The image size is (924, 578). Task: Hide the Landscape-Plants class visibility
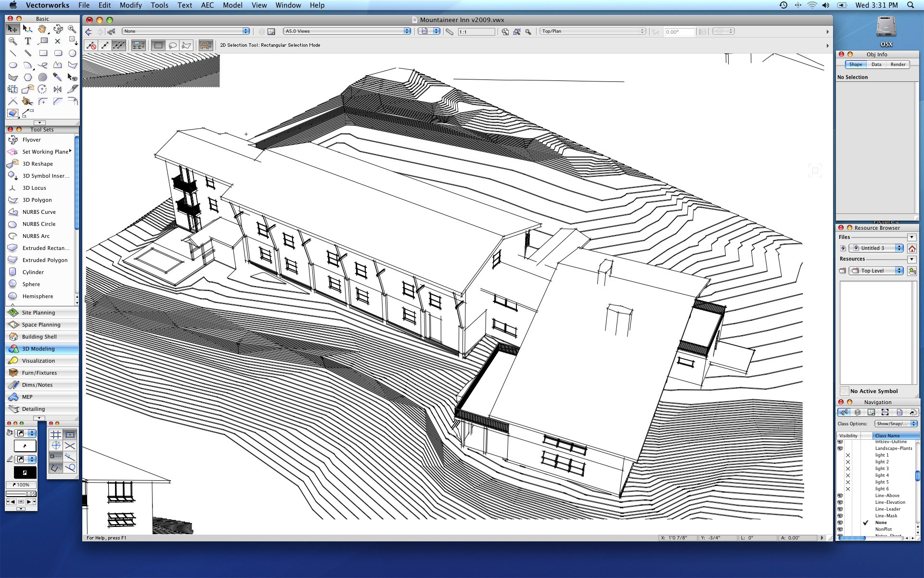(841, 448)
